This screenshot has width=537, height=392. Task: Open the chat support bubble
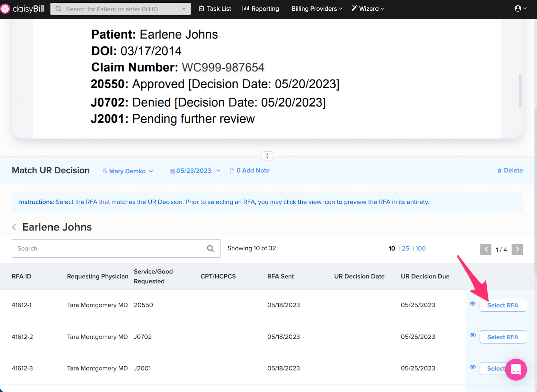click(516, 370)
